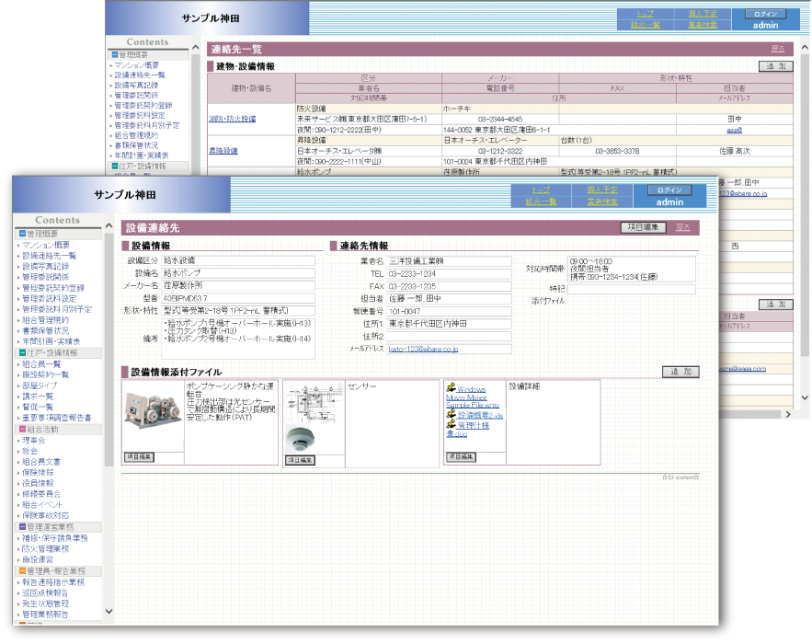Open 管理委託料月別予定 in front window sidebar
The height and width of the screenshot is (644, 812).
pyautogui.click(x=57, y=309)
